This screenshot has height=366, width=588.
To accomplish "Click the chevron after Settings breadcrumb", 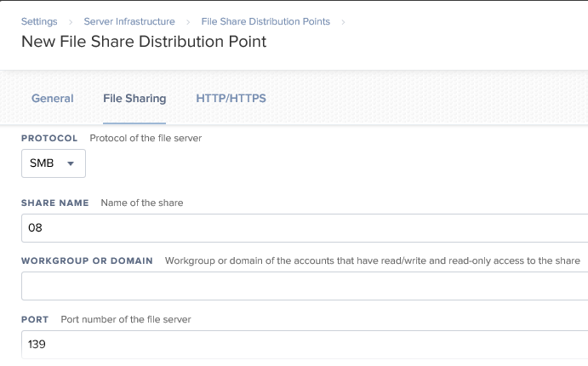I will pyautogui.click(x=71, y=22).
